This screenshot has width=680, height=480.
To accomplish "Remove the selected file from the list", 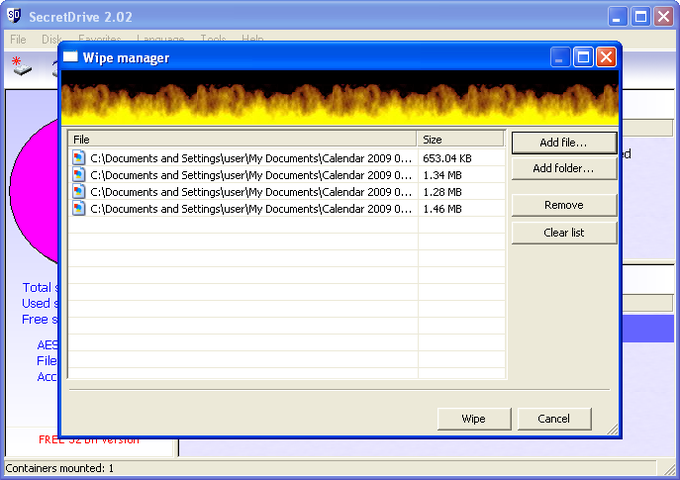I will pyautogui.click(x=564, y=205).
